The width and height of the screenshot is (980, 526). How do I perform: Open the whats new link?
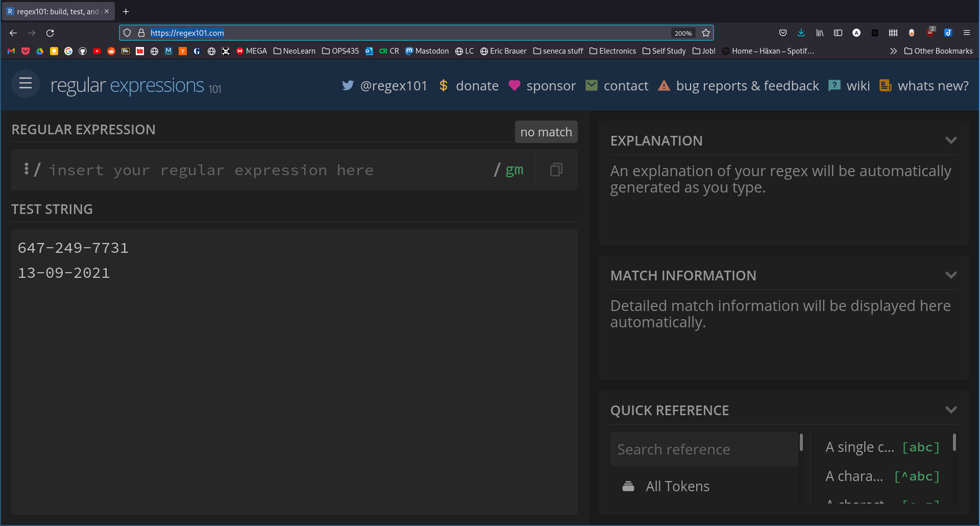[x=933, y=86]
